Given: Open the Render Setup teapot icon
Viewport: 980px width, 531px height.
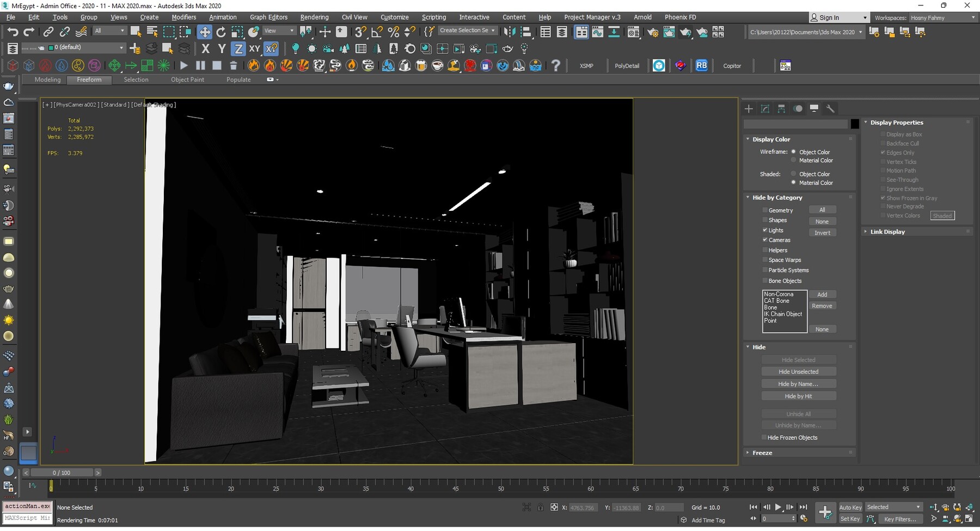Looking at the screenshot, I should point(653,32).
